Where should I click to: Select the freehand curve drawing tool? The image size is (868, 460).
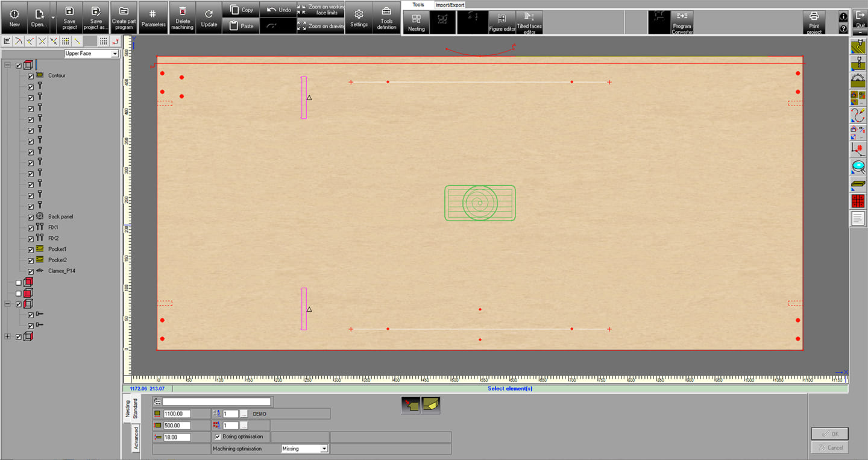pyautogui.click(x=858, y=115)
